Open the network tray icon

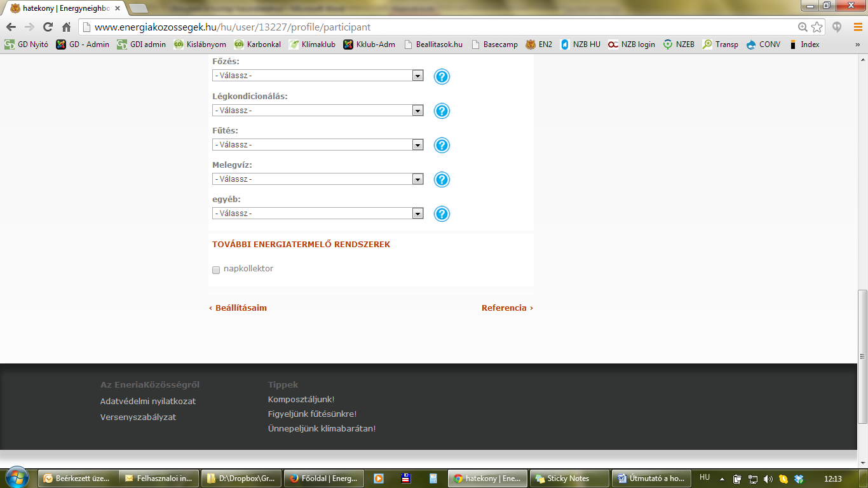click(753, 478)
